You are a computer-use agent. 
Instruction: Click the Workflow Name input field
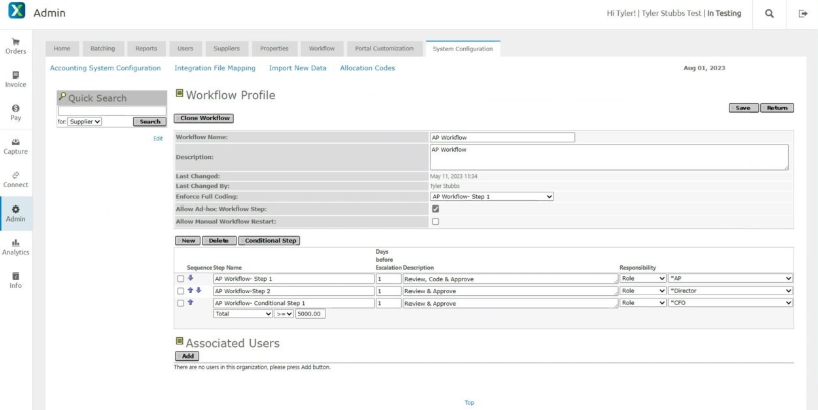502,138
